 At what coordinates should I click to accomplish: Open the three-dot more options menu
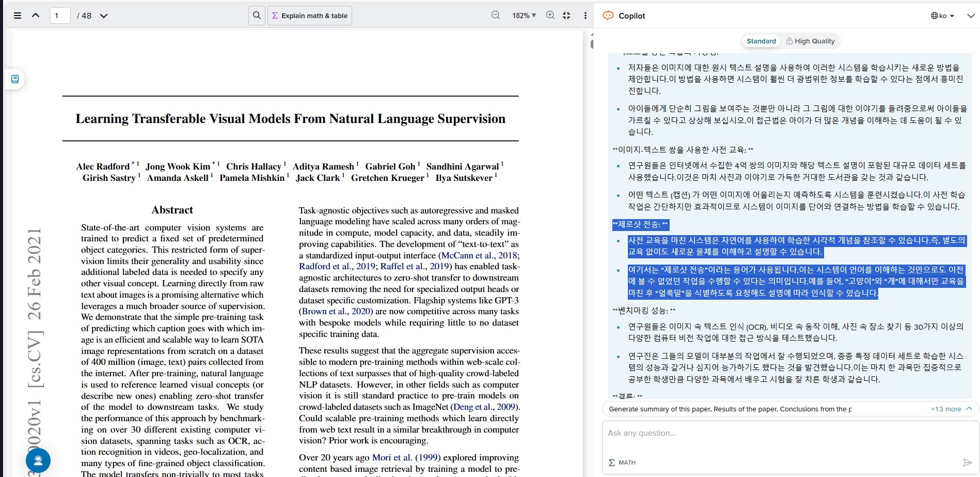point(585,16)
